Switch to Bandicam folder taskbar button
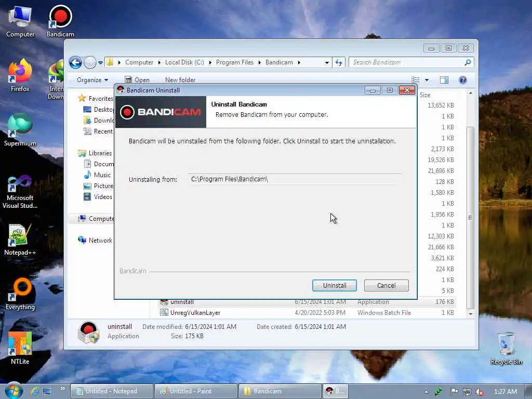The image size is (532, 399). [x=280, y=391]
